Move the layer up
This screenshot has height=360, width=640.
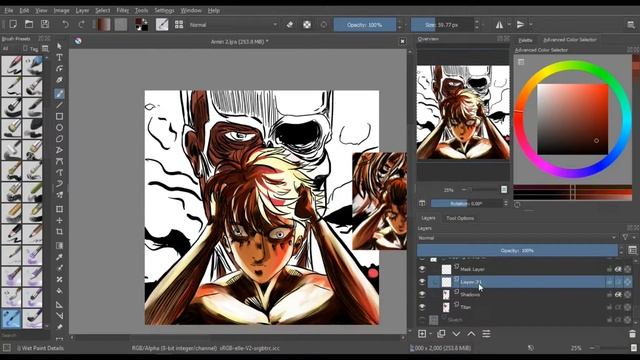[471, 334]
